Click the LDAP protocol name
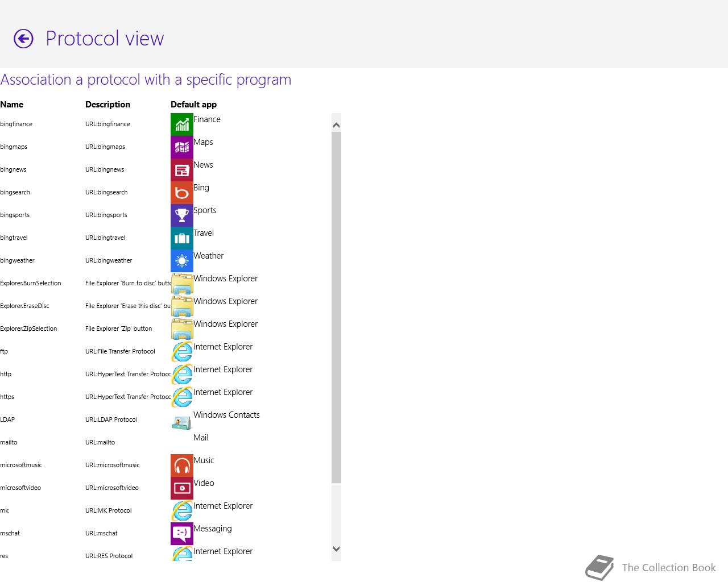728x582 pixels. [7, 419]
